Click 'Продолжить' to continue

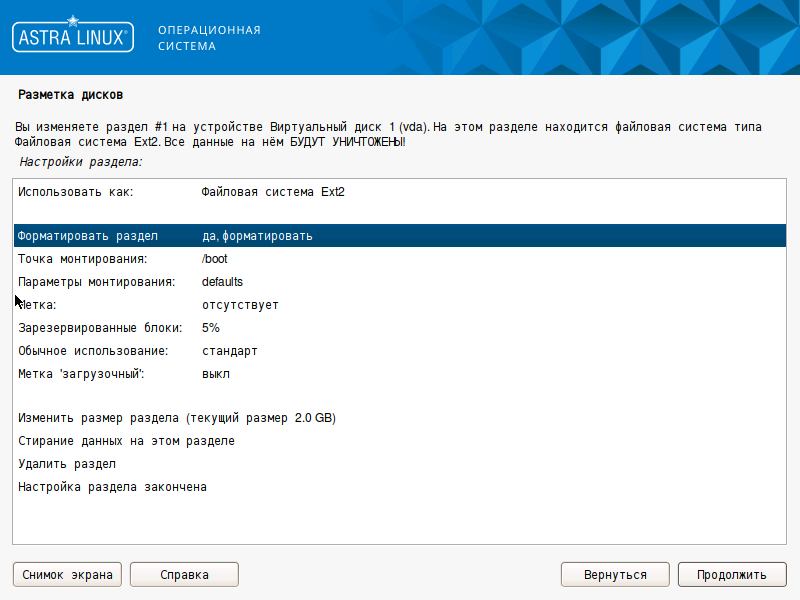[x=732, y=575]
